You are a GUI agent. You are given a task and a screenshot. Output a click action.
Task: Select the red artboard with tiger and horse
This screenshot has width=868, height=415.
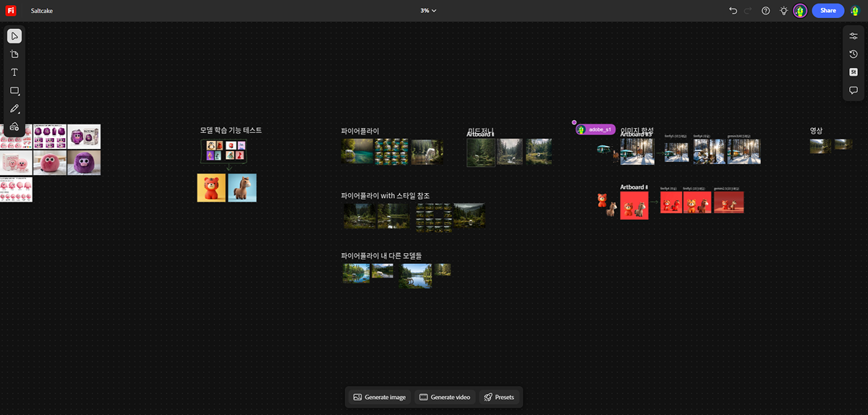634,205
